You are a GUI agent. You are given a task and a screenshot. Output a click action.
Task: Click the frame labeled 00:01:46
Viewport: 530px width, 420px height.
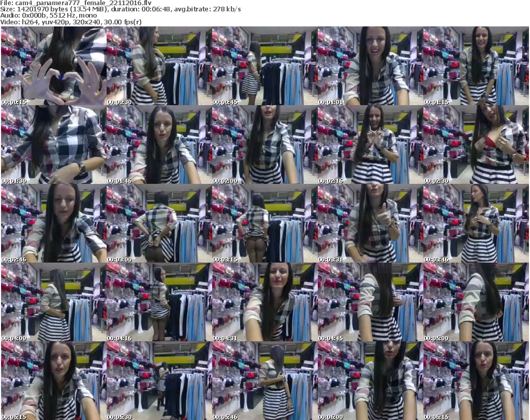click(x=159, y=145)
